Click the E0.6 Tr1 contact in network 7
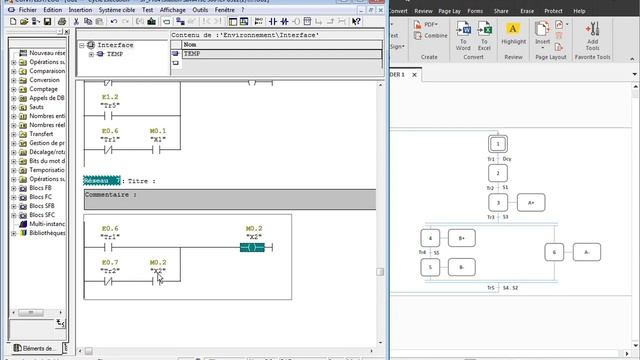This screenshot has height=360, width=640. pos(108,247)
